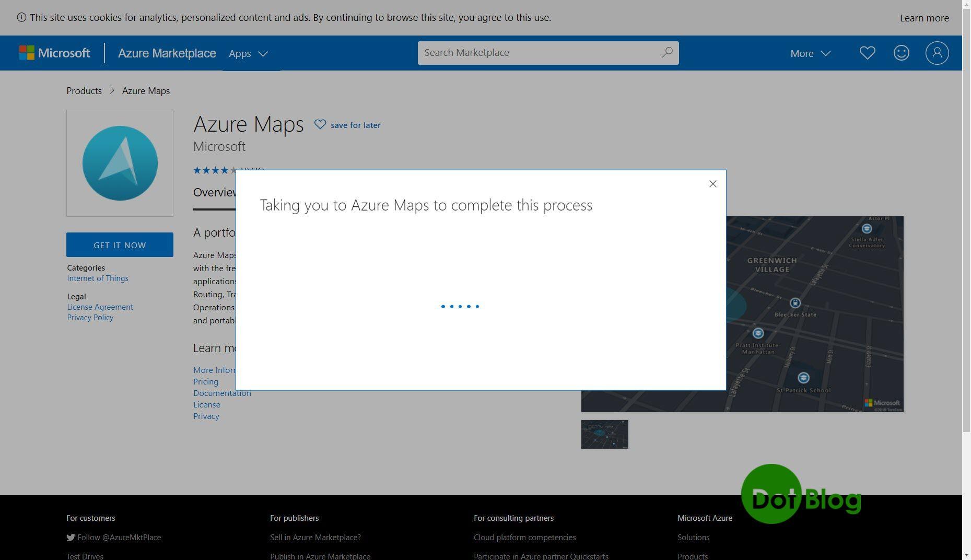The image size is (971, 560).
Task: Dismiss the 'Taking you to Azure Maps' dialog
Action: click(712, 183)
